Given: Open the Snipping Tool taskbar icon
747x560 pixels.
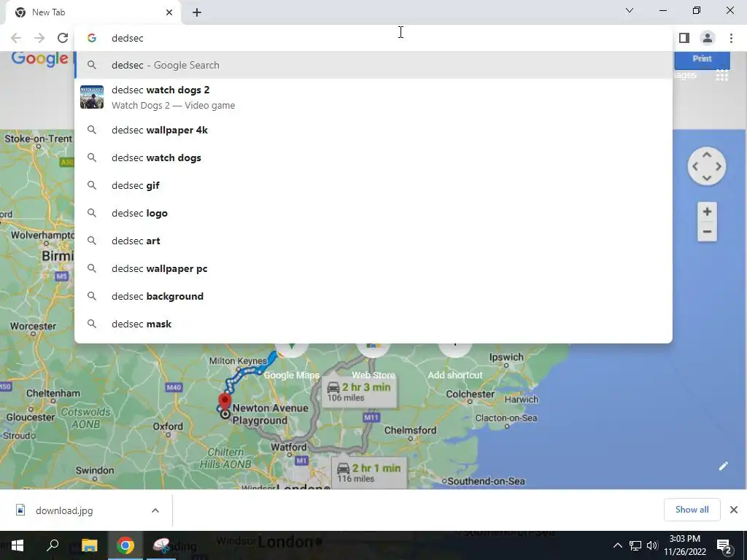Looking at the screenshot, I should click(x=161, y=545).
